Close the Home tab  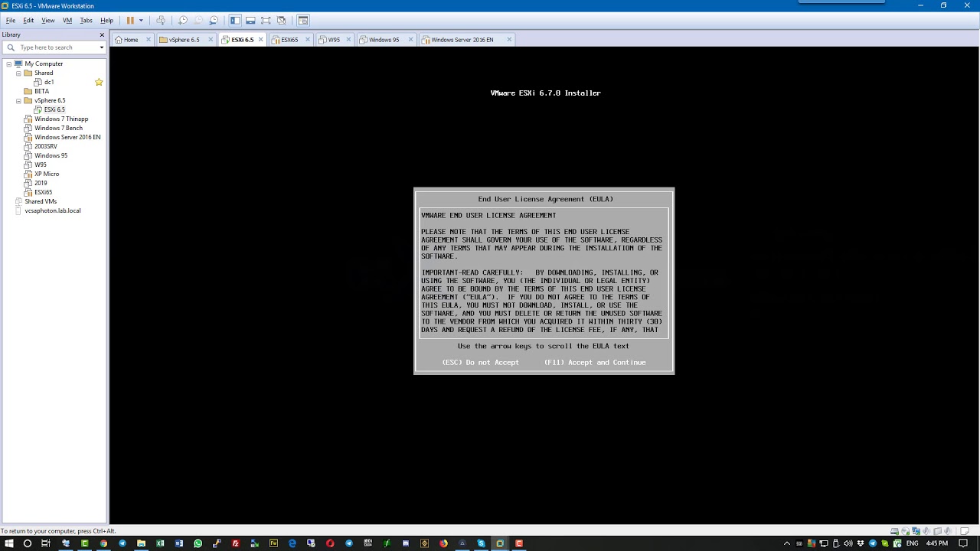149,40
